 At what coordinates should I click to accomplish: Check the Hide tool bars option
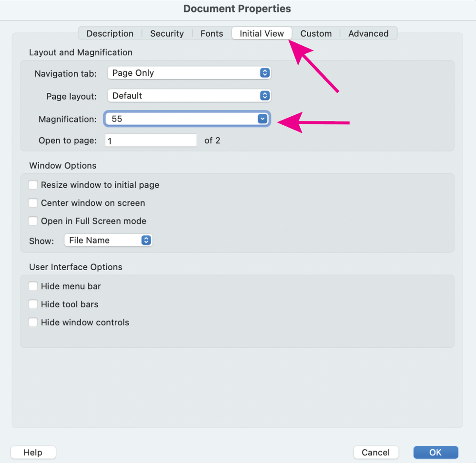click(x=33, y=304)
